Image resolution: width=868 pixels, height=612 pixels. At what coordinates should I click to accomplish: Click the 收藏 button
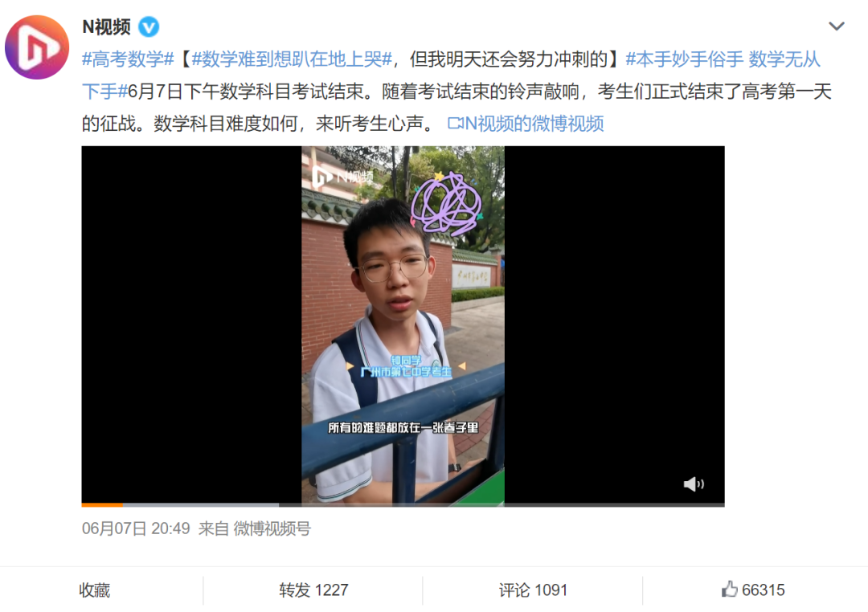[x=95, y=590]
